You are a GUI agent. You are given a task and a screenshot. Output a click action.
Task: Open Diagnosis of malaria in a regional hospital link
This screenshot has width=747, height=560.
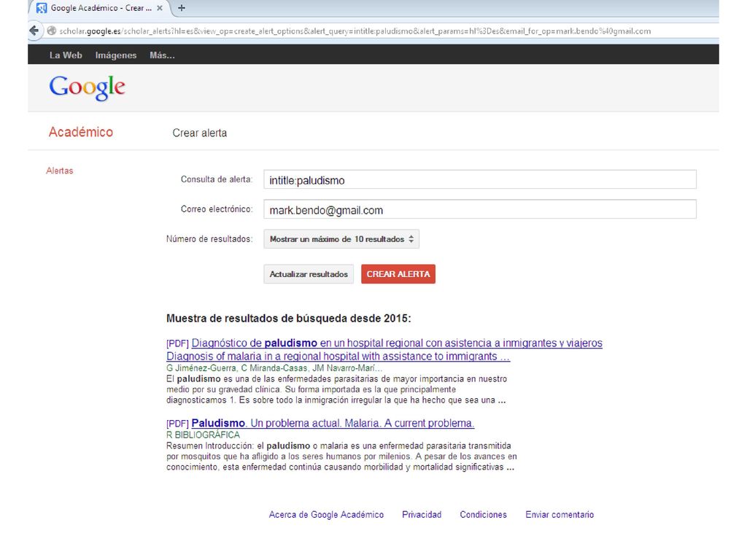[x=338, y=356]
